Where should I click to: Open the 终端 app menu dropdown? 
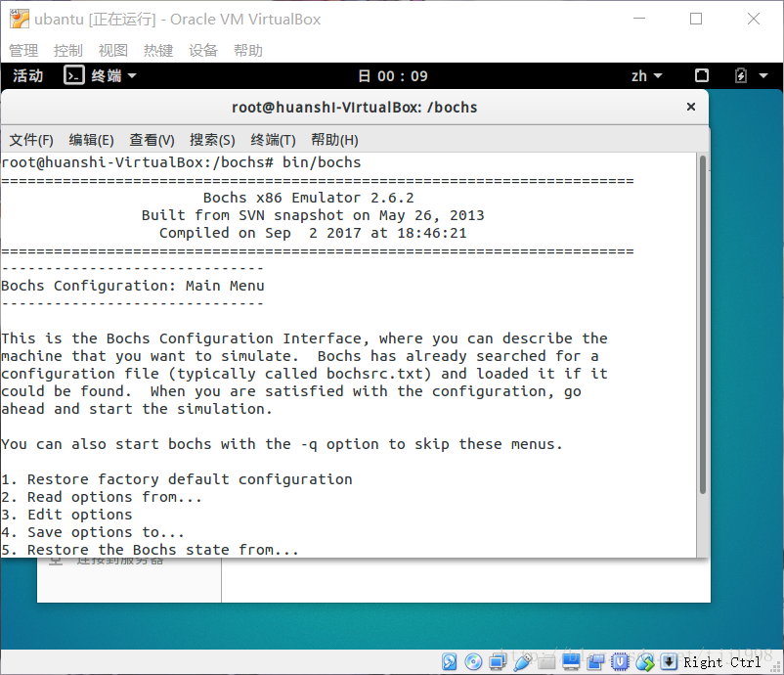[113, 75]
